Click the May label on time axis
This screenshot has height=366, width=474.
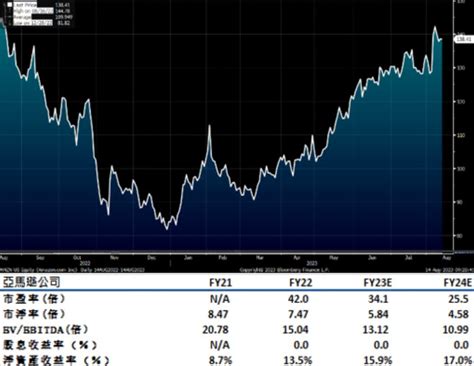coord(334,258)
